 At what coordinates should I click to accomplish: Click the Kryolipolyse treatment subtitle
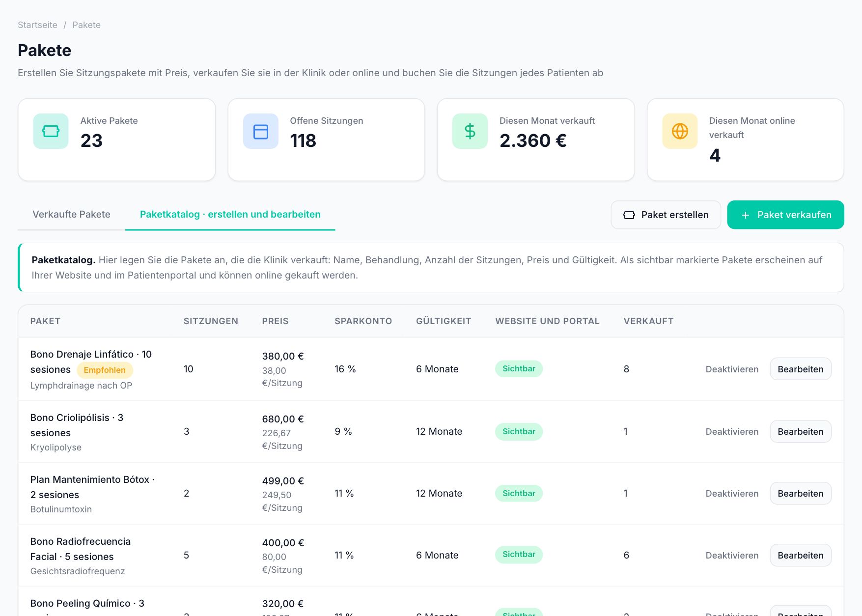[x=56, y=448]
